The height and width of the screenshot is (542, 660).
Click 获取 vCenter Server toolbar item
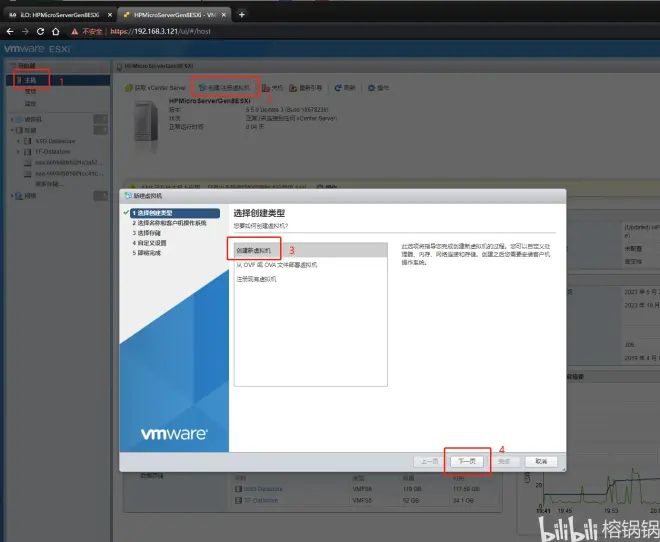[x=155, y=88]
